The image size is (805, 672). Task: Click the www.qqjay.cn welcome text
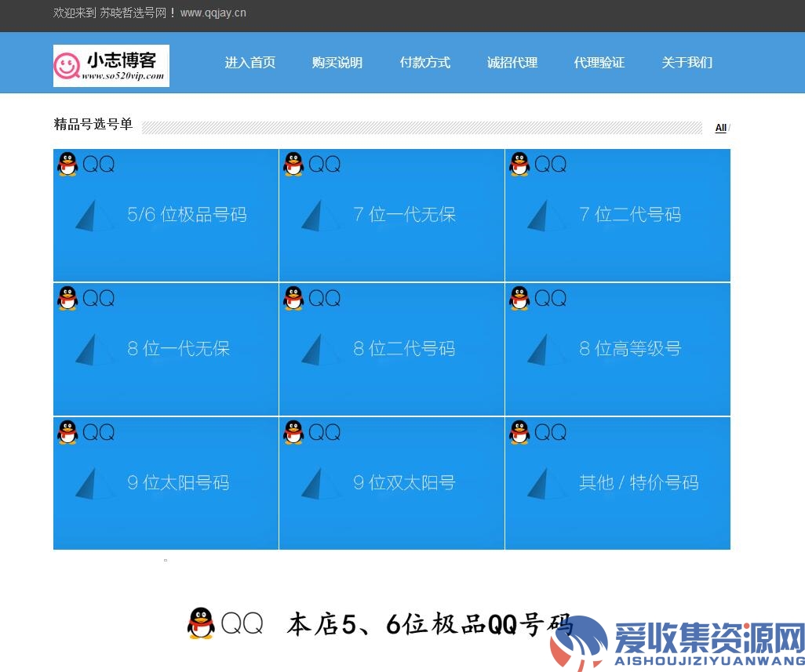pos(213,13)
